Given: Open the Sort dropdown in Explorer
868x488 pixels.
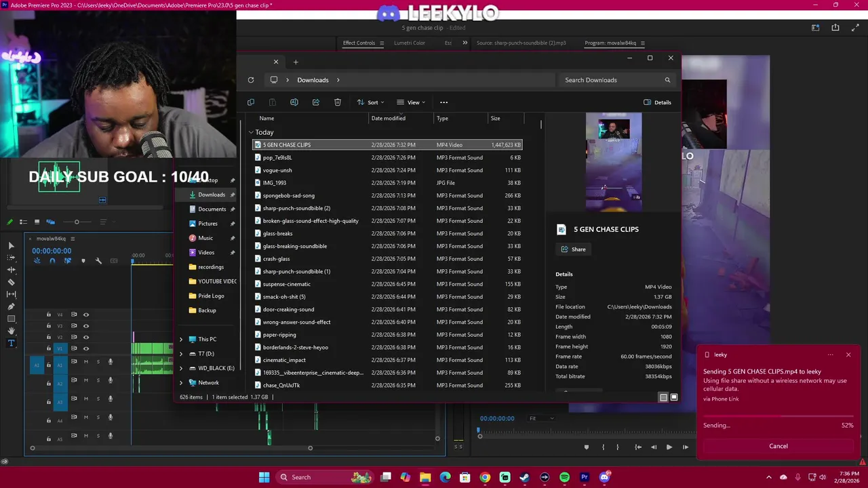Looking at the screenshot, I should pyautogui.click(x=370, y=102).
